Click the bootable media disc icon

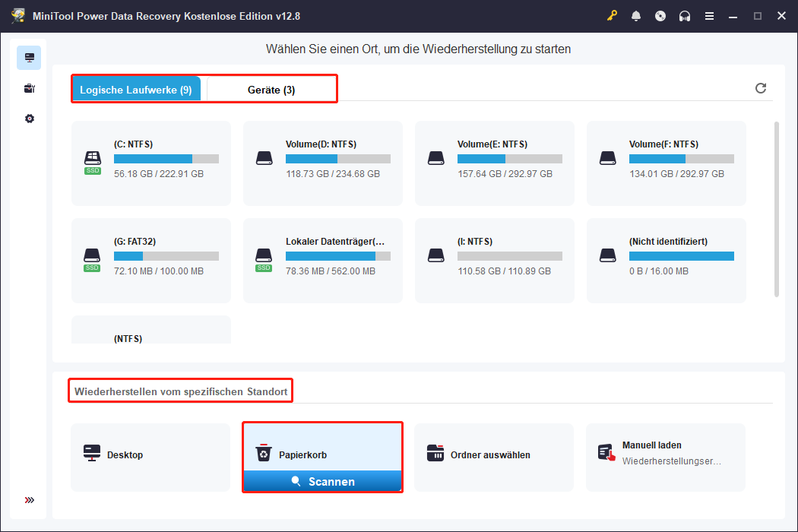[x=660, y=16]
